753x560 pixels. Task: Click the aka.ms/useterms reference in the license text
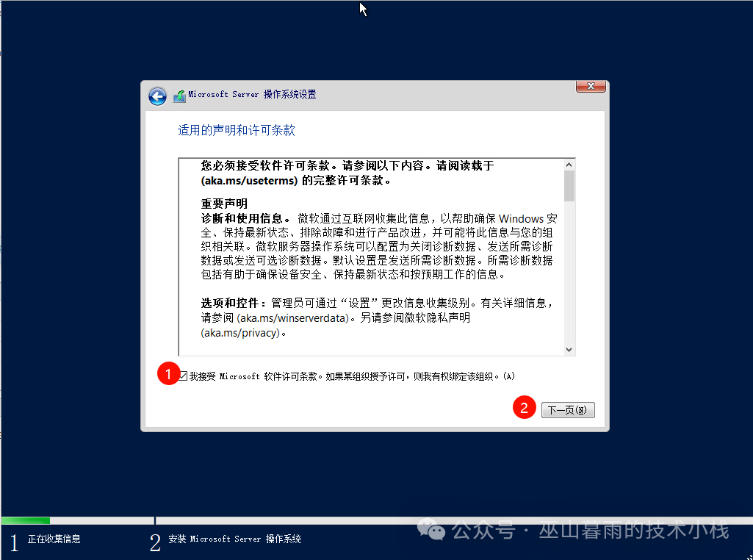[249, 181]
